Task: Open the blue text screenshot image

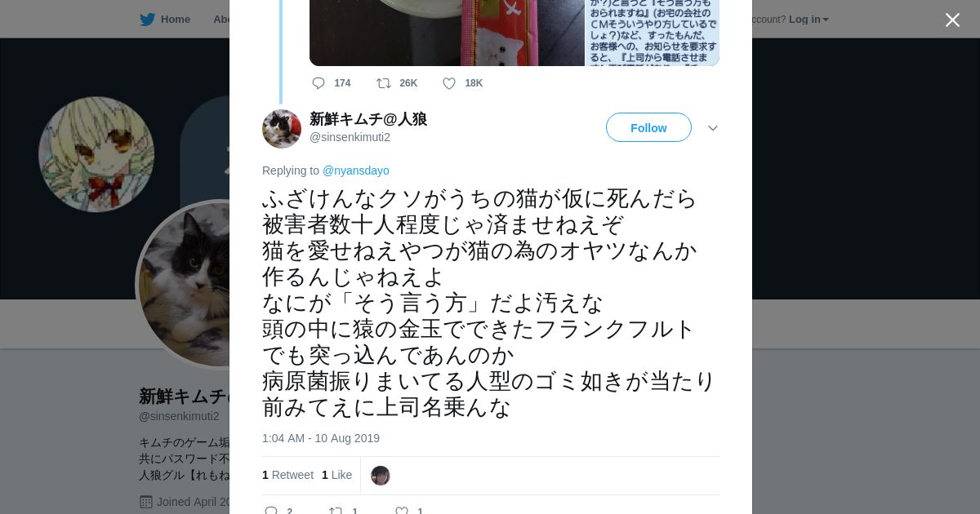Action: tap(653, 33)
